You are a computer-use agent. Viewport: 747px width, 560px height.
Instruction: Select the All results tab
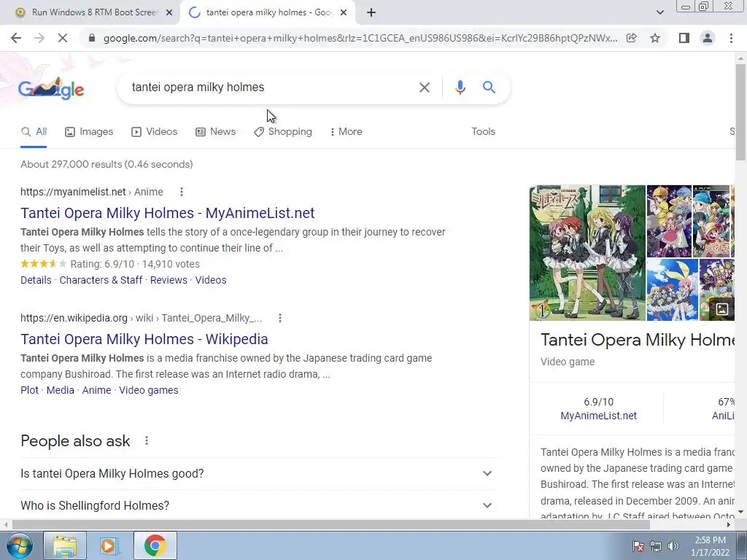tap(34, 131)
